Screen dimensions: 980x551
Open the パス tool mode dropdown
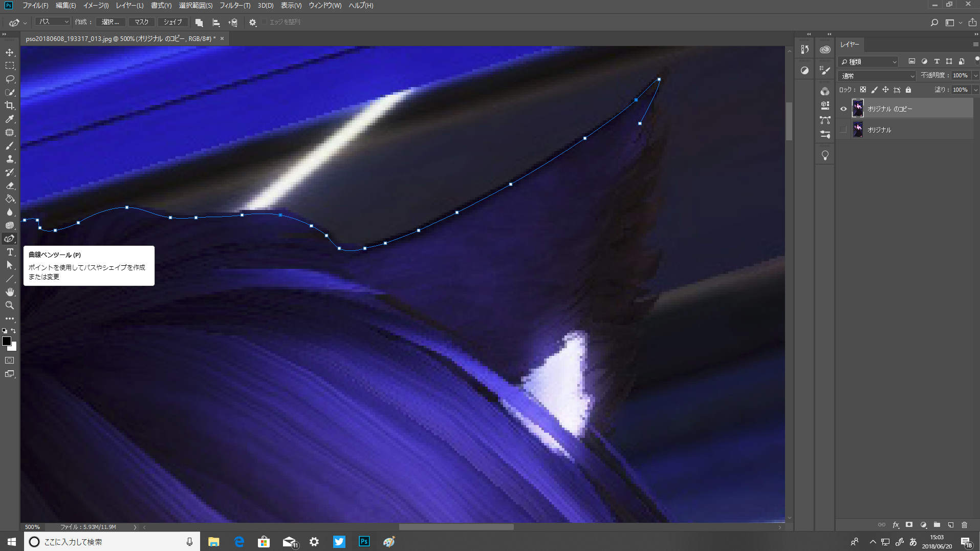click(53, 22)
